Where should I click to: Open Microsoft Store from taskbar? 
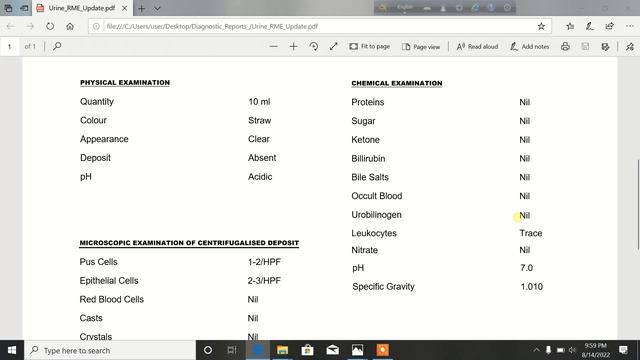pos(307,350)
